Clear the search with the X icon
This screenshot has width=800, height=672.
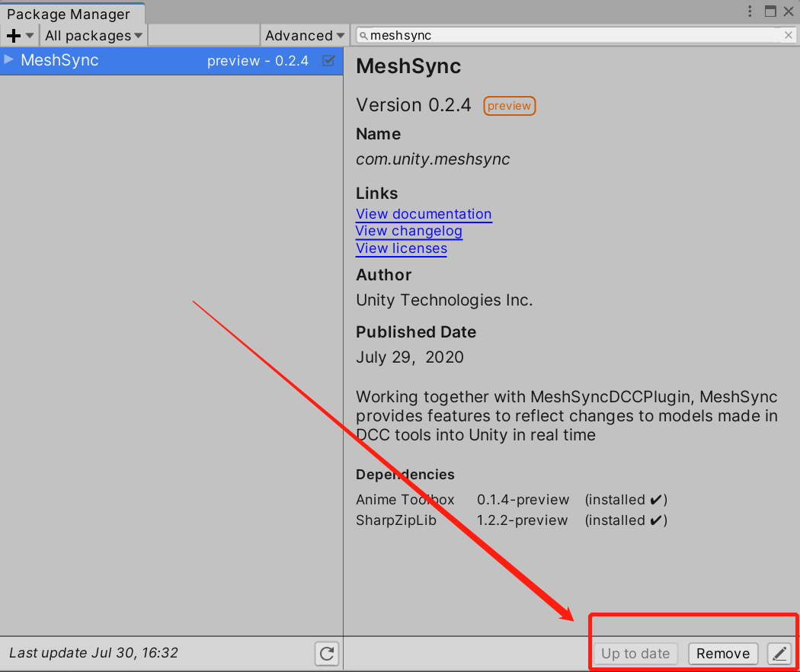(x=789, y=35)
